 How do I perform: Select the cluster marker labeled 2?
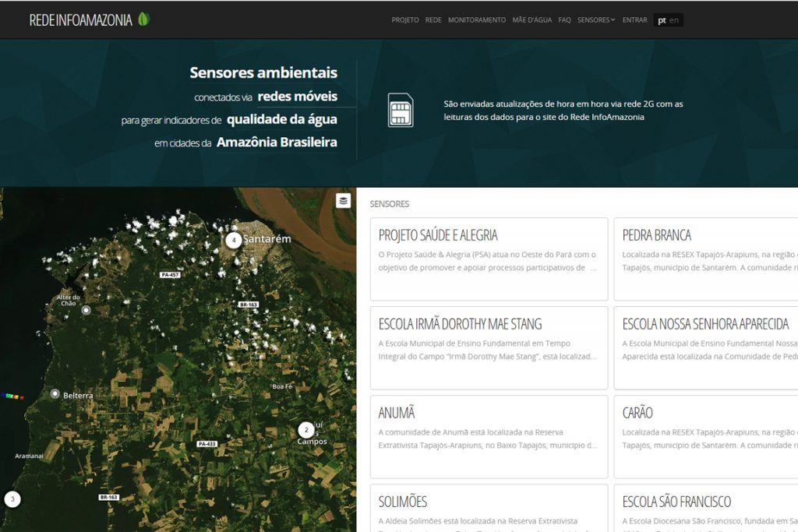click(306, 430)
